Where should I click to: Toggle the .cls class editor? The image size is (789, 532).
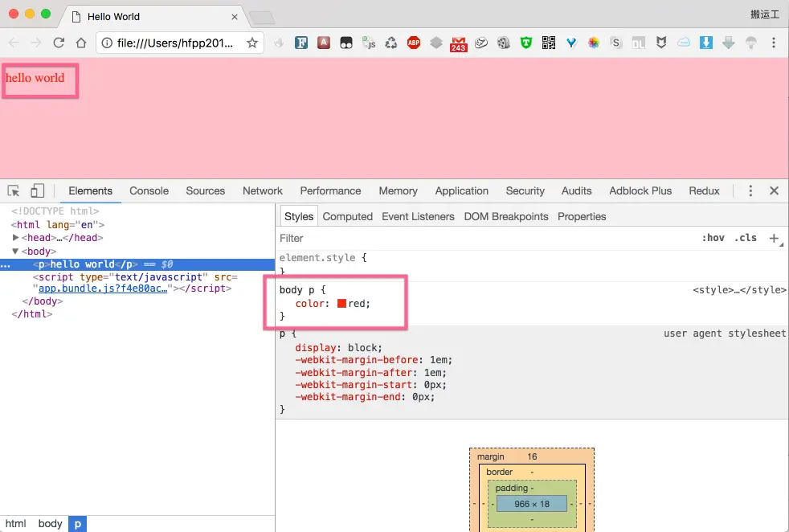tap(746, 238)
